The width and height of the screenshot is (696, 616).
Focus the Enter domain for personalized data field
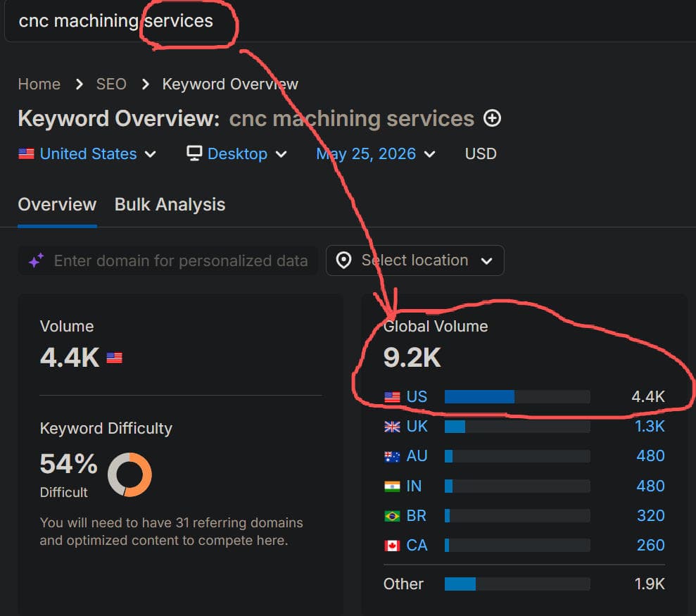tap(167, 260)
